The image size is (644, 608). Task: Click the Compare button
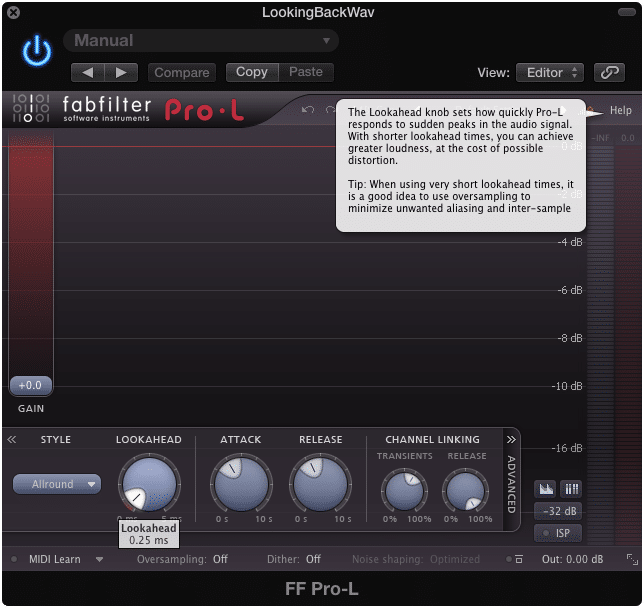pos(182,73)
